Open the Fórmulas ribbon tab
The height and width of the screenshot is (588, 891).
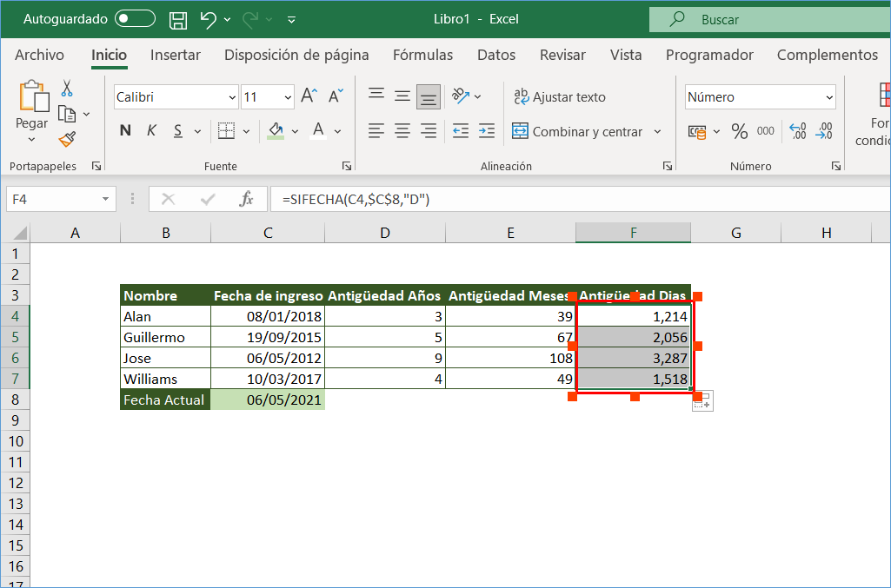(x=422, y=55)
